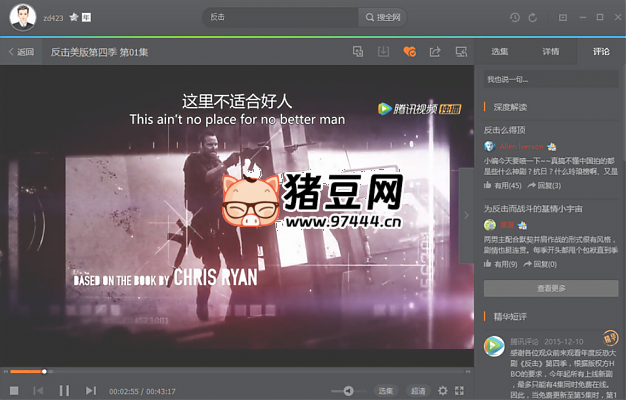Viewport: 626px width, 400px height.
Task: Go to the previous episode
Action: (x=39, y=390)
